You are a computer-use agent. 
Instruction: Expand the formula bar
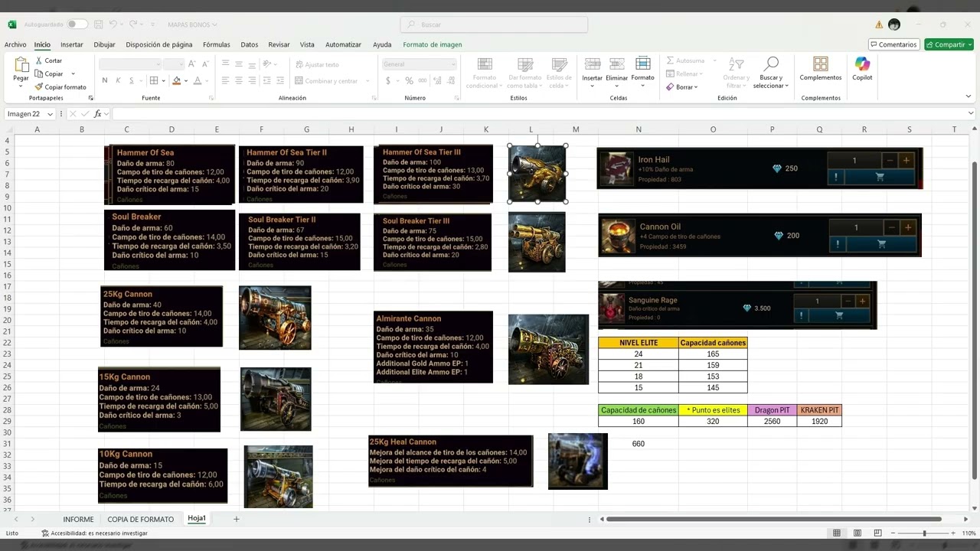(x=971, y=114)
